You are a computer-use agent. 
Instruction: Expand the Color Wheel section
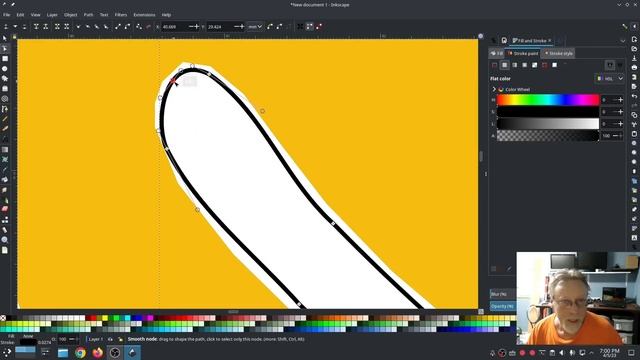(x=494, y=89)
